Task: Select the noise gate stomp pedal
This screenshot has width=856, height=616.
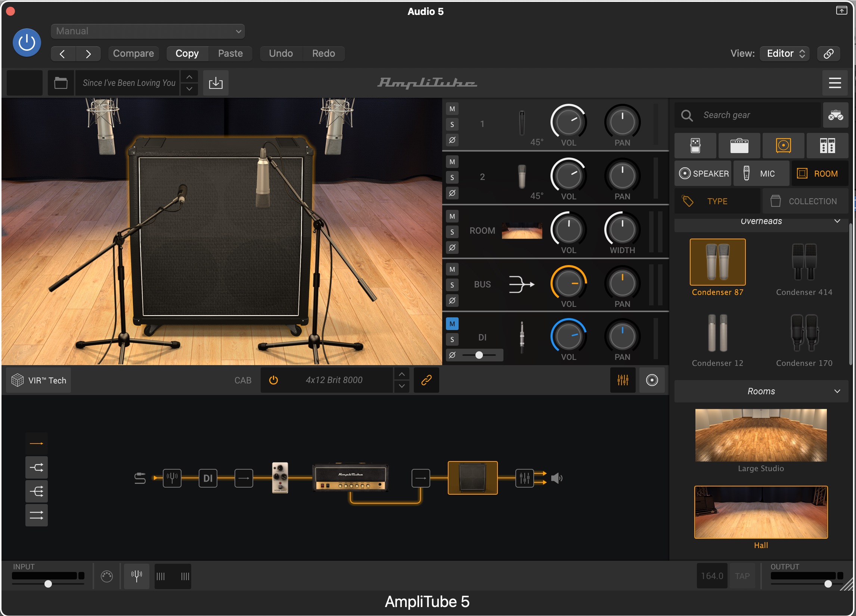Action: pyautogui.click(x=280, y=477)
